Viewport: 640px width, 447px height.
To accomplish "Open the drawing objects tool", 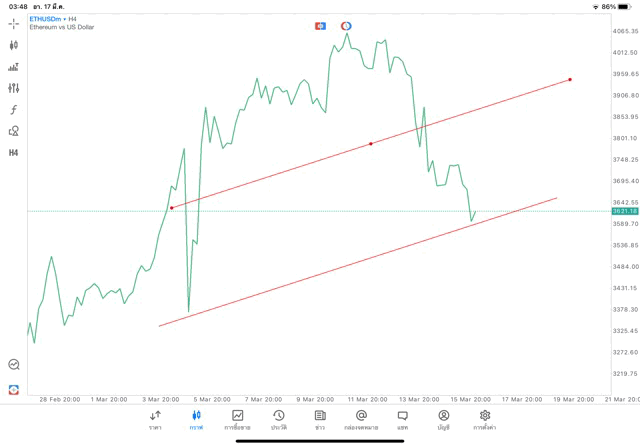I will tap(14, 131).
